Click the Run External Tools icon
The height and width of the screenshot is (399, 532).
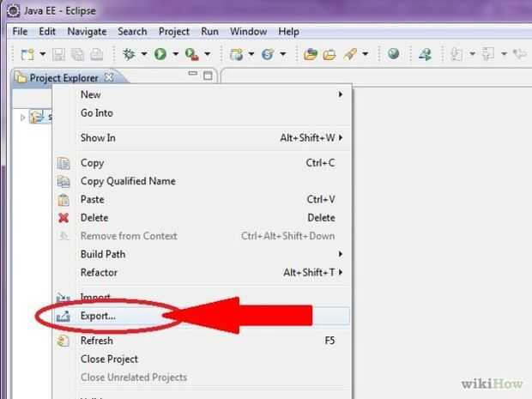pyautogui.click(x=192, y=54)
